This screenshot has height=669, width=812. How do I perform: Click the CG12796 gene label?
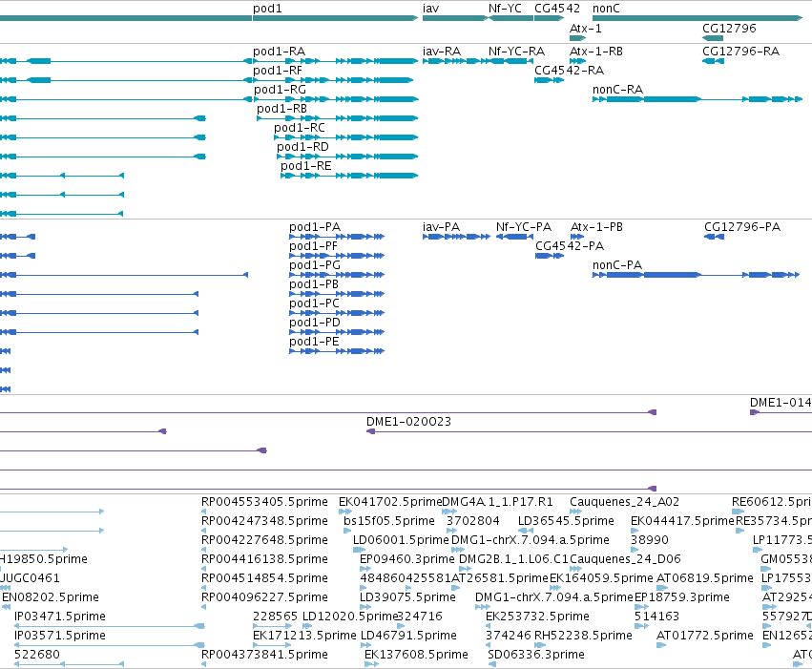click(729, 28)
